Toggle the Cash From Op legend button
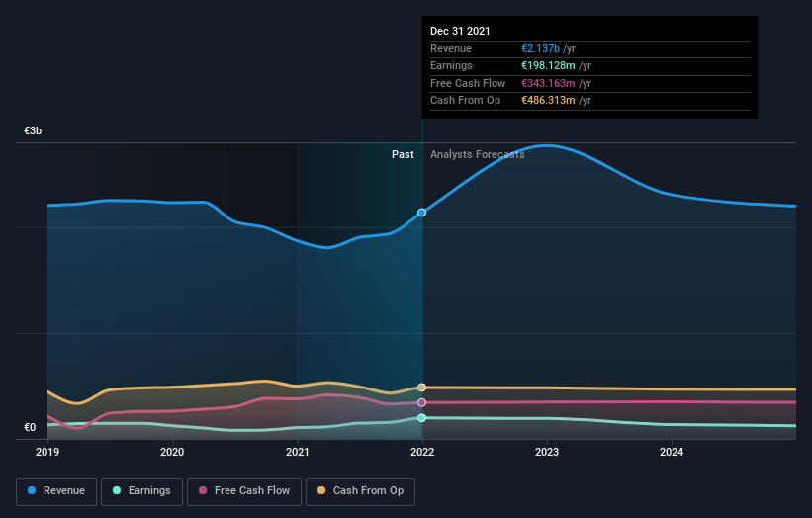 point(360,491)
